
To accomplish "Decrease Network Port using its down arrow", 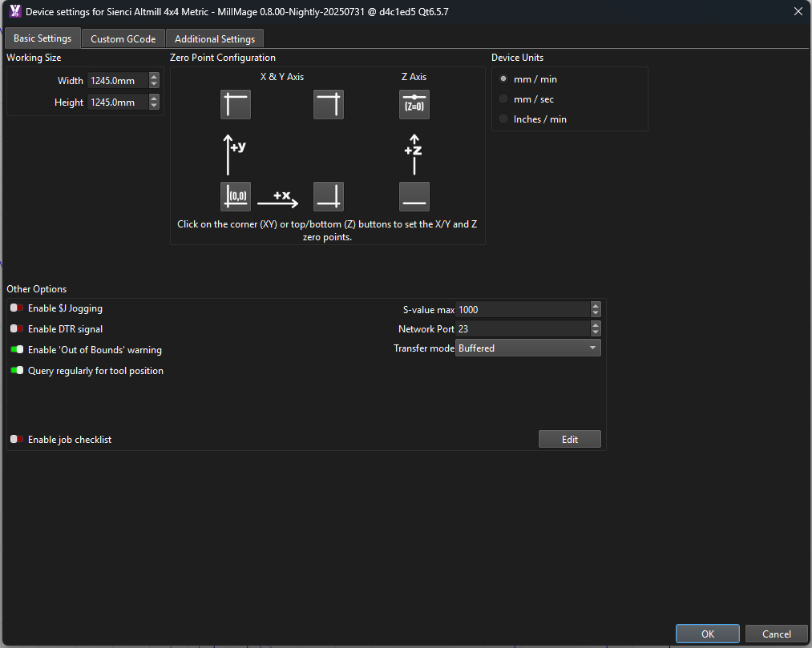I will [594, 332].
